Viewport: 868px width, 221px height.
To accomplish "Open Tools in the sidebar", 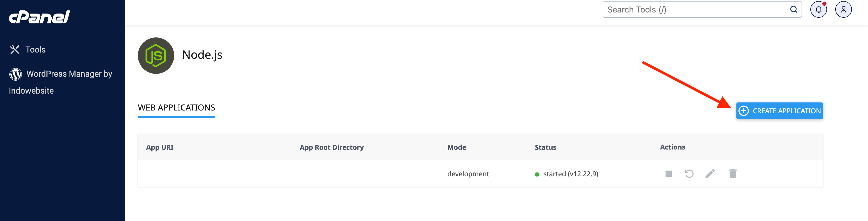I will point(28,50).
